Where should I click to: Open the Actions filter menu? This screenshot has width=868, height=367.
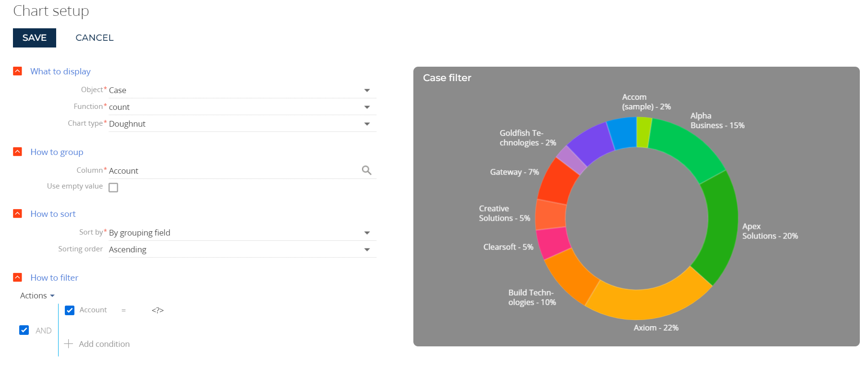pyautogui.click(x=37, y=296)
